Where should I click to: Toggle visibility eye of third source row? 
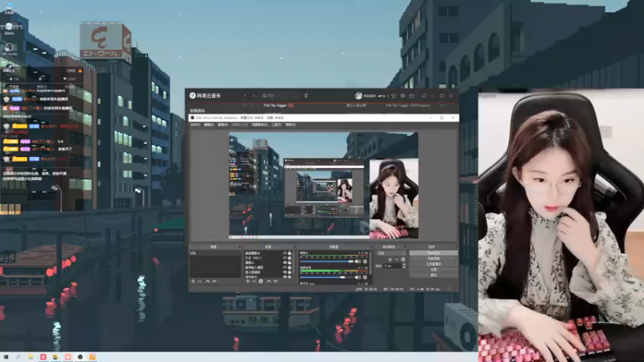(285, 263)
